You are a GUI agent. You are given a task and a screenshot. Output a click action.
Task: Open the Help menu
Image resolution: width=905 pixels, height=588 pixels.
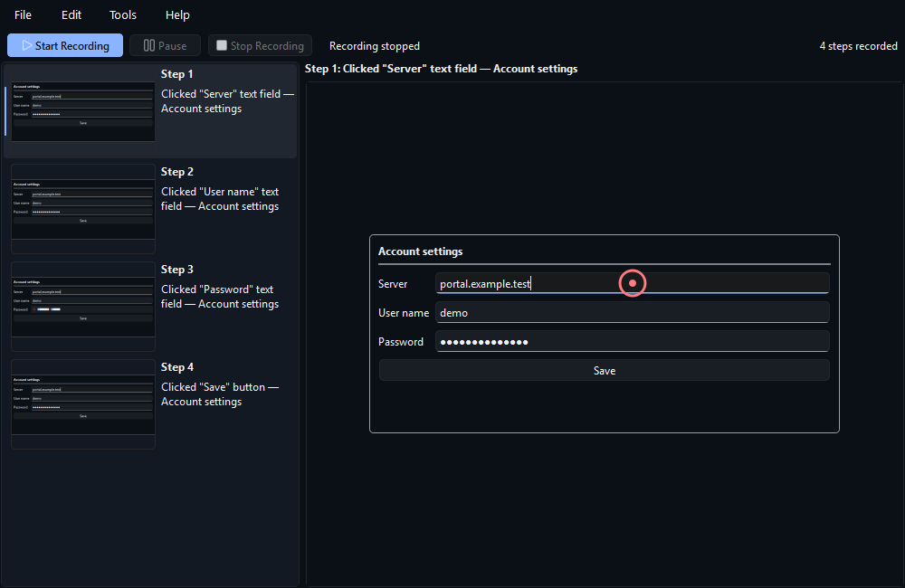pyautogui.click(x=177, y=15)
